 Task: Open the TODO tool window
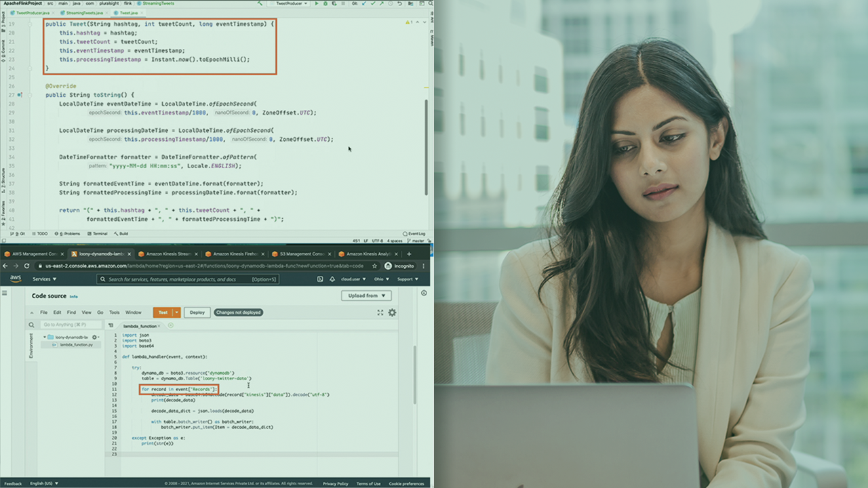(x=41, y=234)
